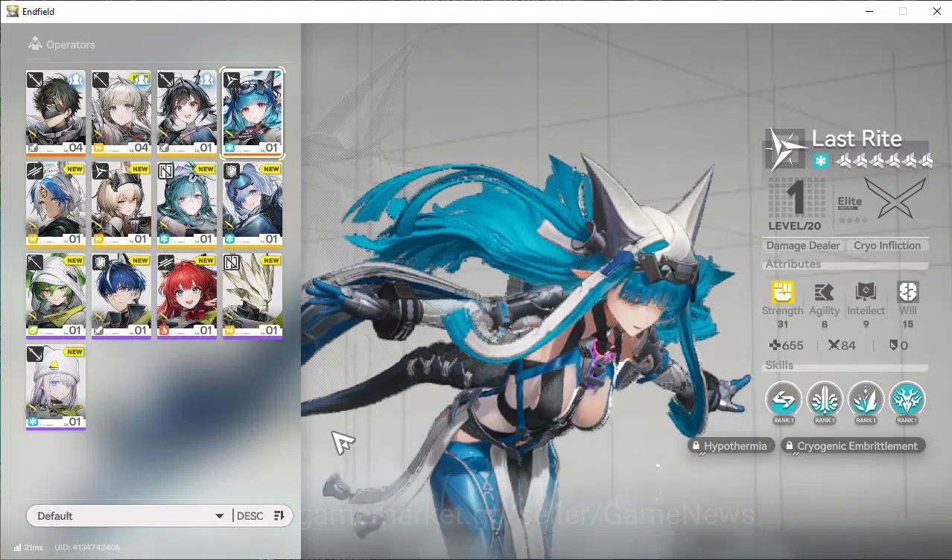Select the green-haired hooded NEW operator card
This screenshot has height=560, width=952.
(x=56, y=296)
